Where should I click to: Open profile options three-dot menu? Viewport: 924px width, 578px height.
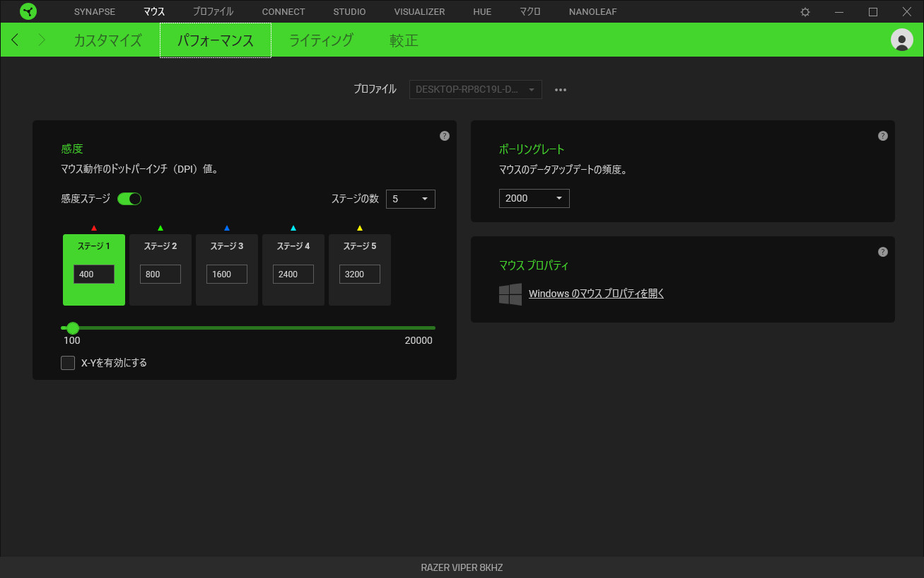click(561, 90)
